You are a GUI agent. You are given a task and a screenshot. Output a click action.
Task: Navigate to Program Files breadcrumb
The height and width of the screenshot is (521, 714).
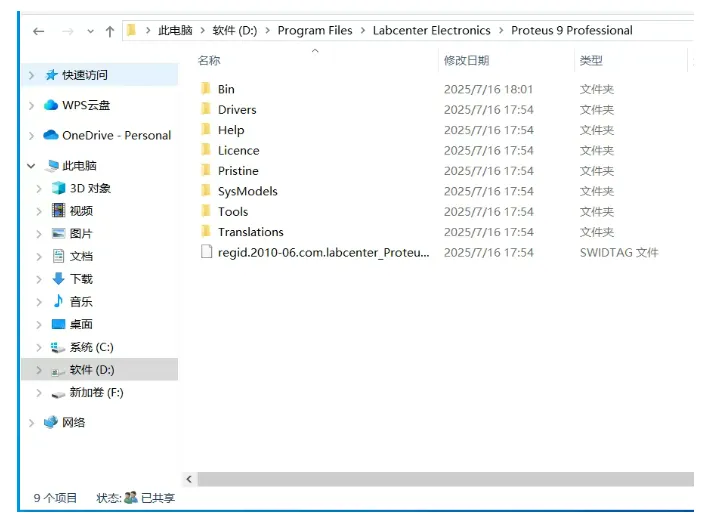click(x=315, y=31)
